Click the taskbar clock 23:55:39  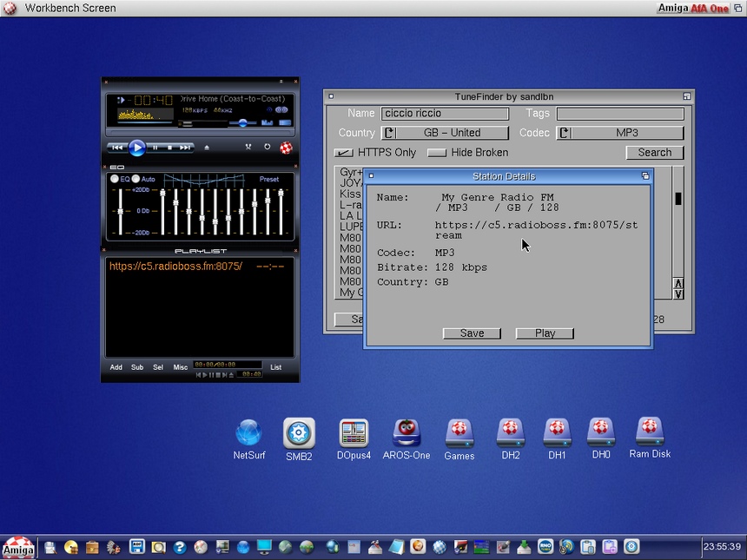pyautogui.click(x=722, y=547)
